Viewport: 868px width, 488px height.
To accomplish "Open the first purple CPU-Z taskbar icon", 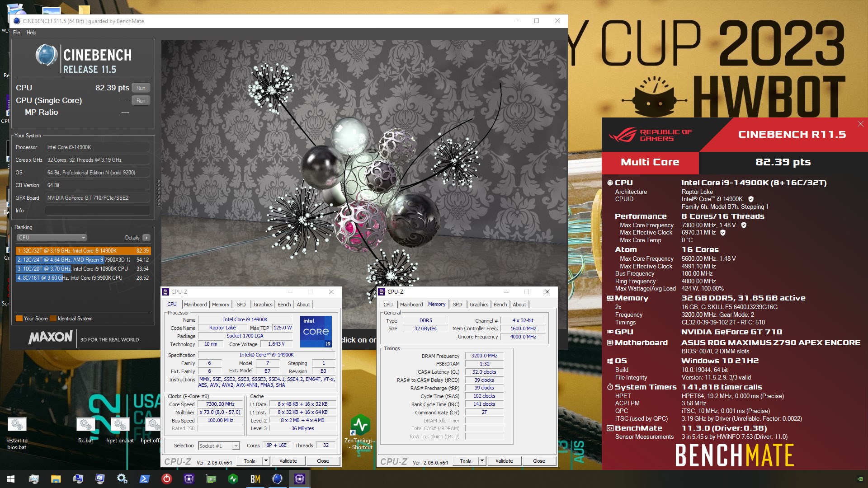I will [x=189, y=479].
